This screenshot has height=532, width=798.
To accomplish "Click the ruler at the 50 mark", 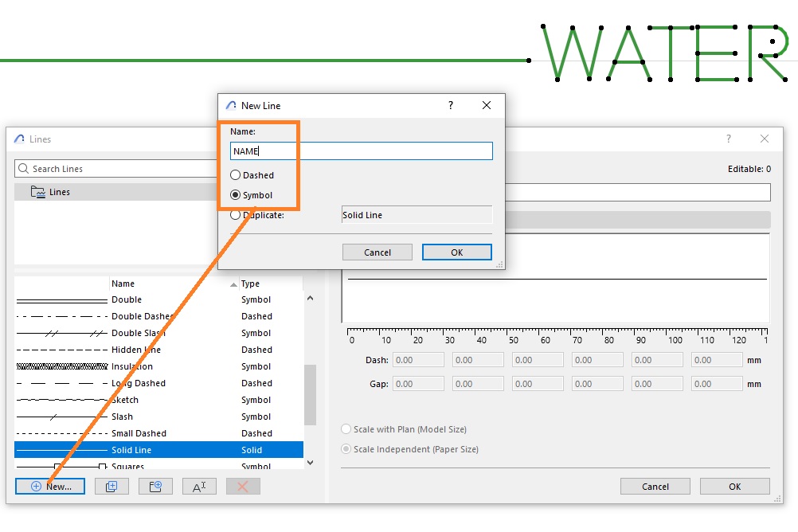I will point(514,336).
